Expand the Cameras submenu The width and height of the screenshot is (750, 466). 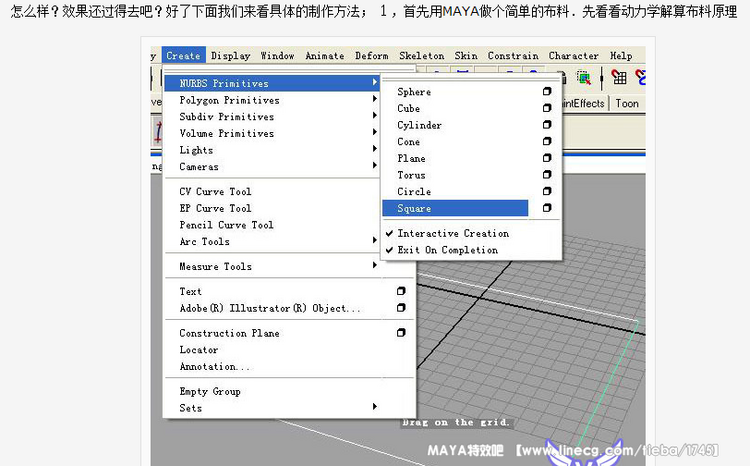272,166
